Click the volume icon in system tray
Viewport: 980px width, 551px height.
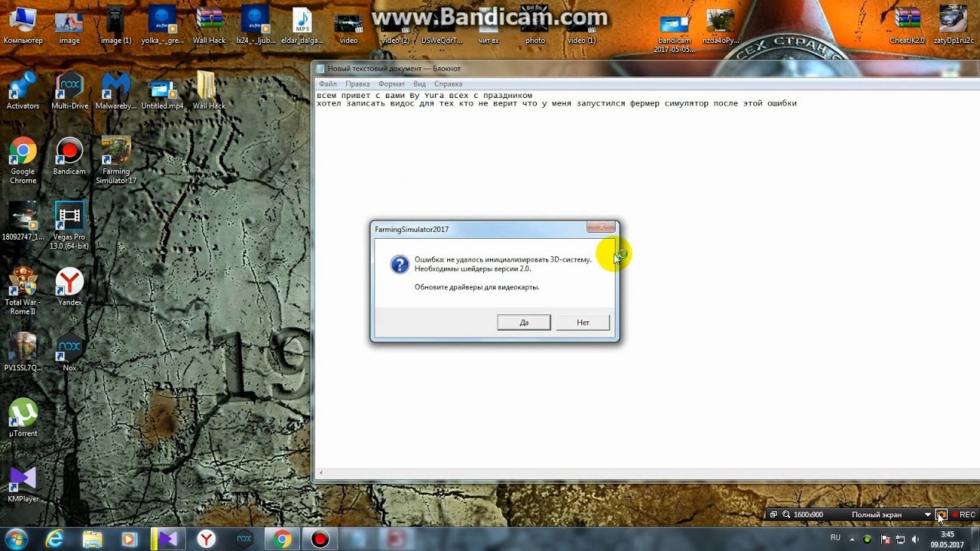click(x=916, y=539)
